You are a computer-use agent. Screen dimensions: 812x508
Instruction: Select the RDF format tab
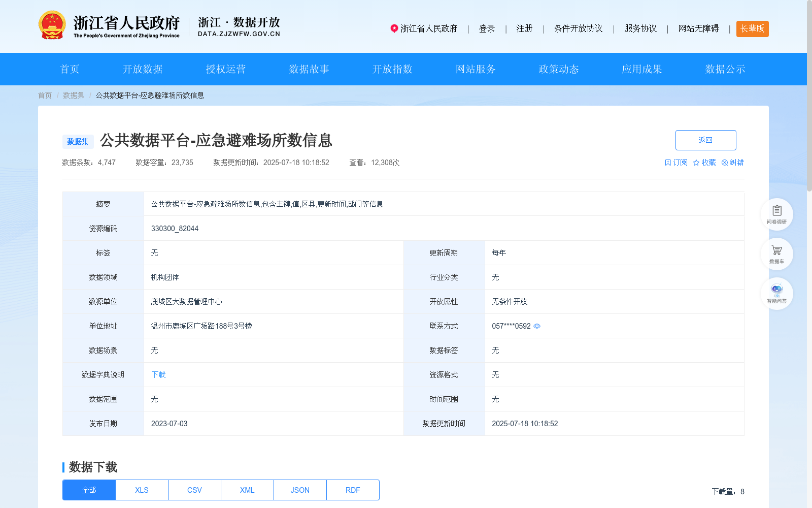pos(352,490)
